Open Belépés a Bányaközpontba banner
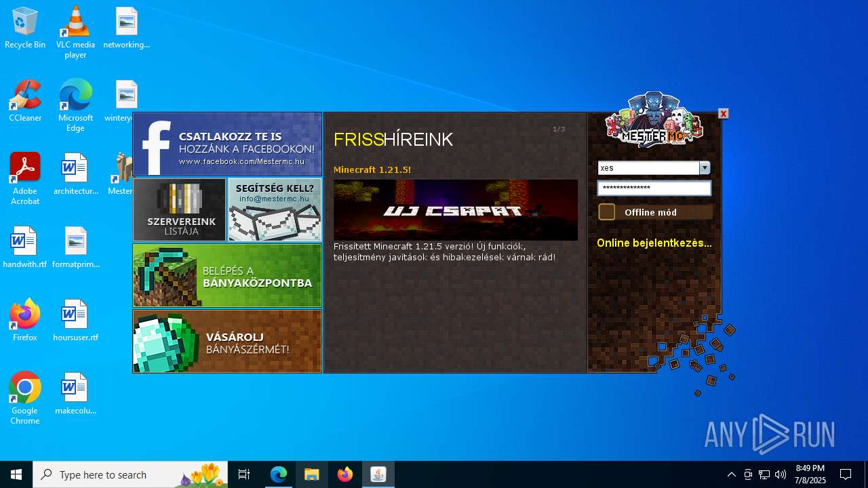This screenshot has width=868, height=488. 227,275
